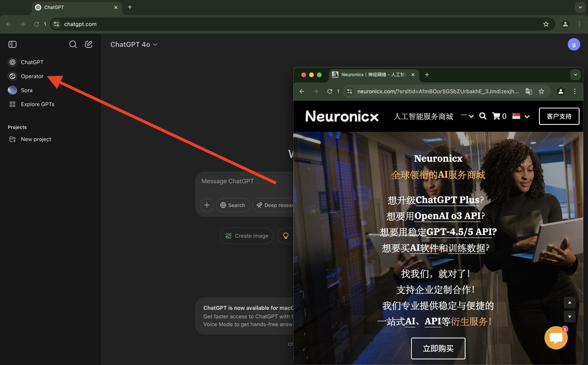Viewport: 588px width, 365px height.
Task: Start a new chat with the compose icon
Action: click(x=89, y=45)
